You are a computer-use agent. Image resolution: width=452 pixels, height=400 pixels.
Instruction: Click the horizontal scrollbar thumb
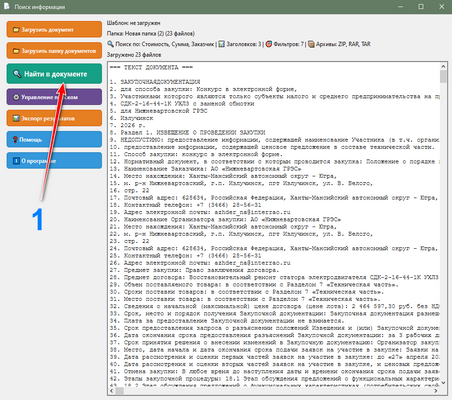pos(120,390)
